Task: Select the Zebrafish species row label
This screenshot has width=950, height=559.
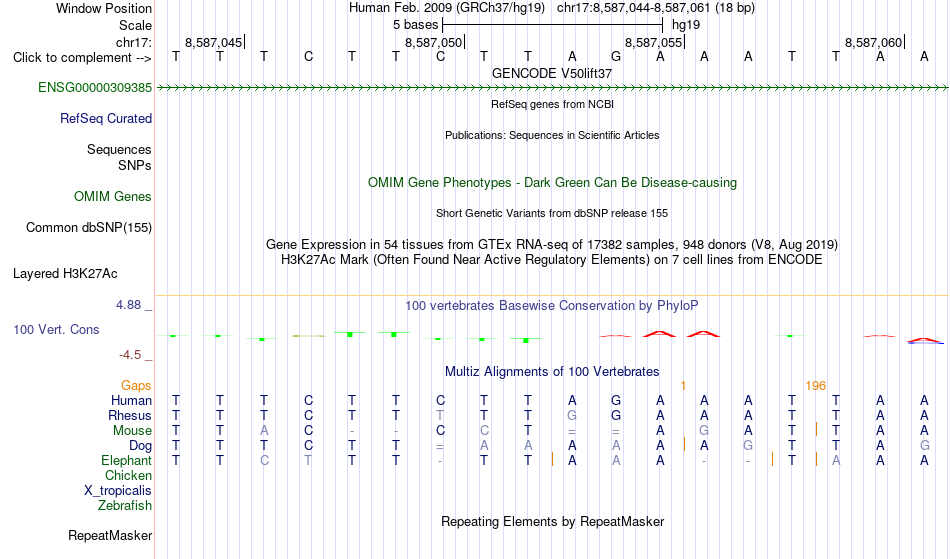Action: pos(125,505)
